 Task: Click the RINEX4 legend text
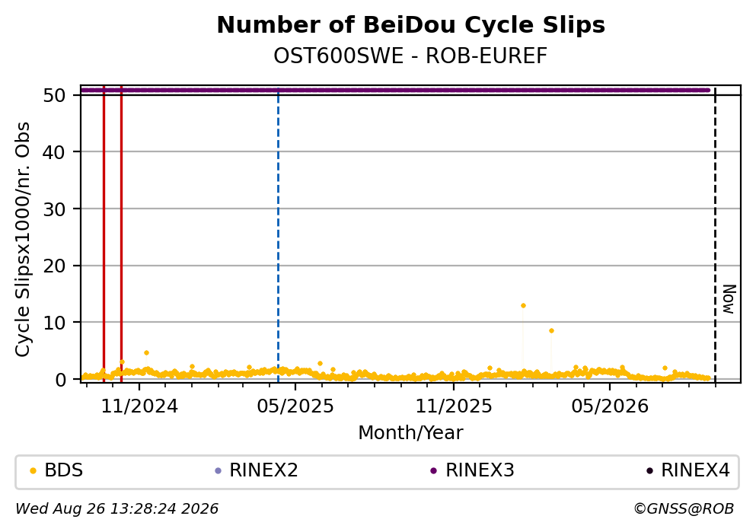point(695,470)
